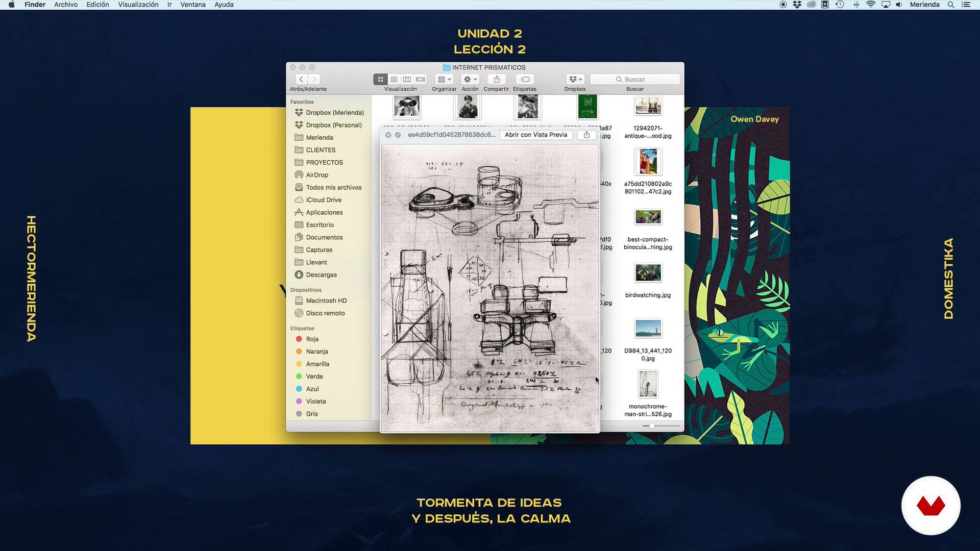Select Dropbox (Personal) in sidebar

click(x=329, y=125)
